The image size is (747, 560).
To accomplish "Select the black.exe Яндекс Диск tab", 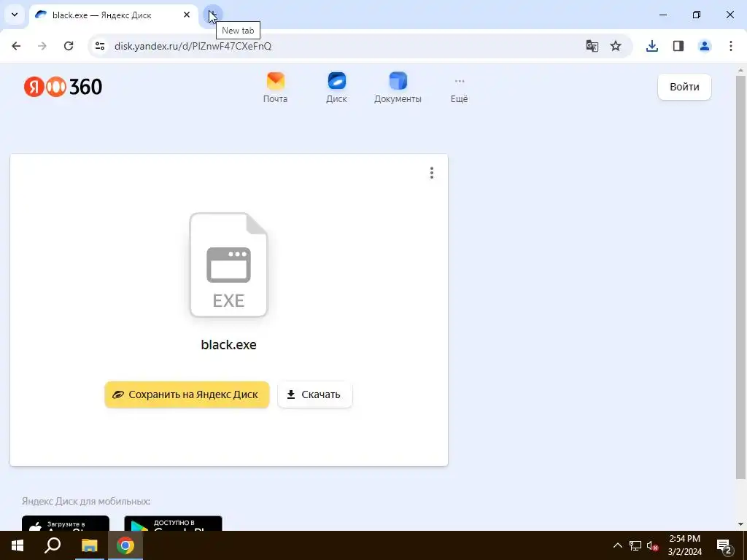I will click(115, 15).
